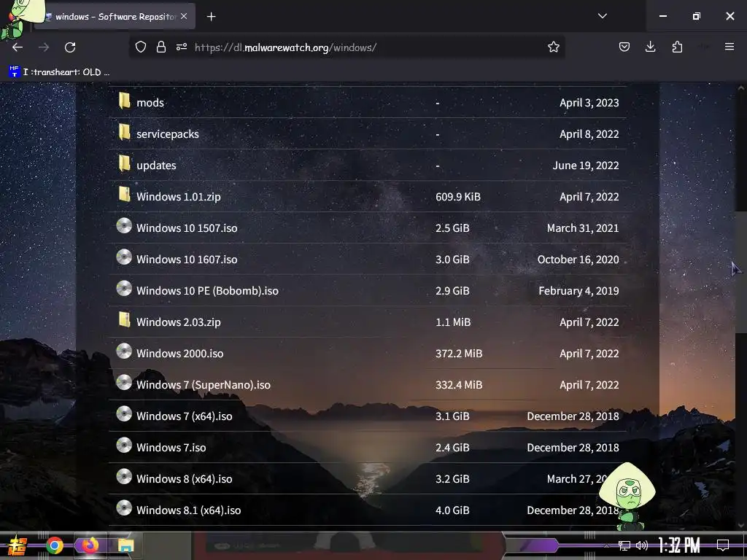Open the mods folder
The width and height of the screenshot is (747, 560).
point(150,102)
